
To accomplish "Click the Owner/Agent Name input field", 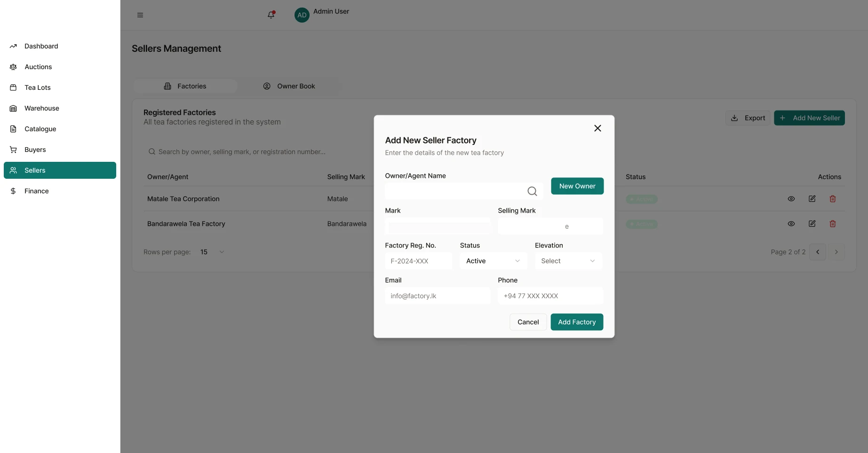I will click(x=464, y=191).
